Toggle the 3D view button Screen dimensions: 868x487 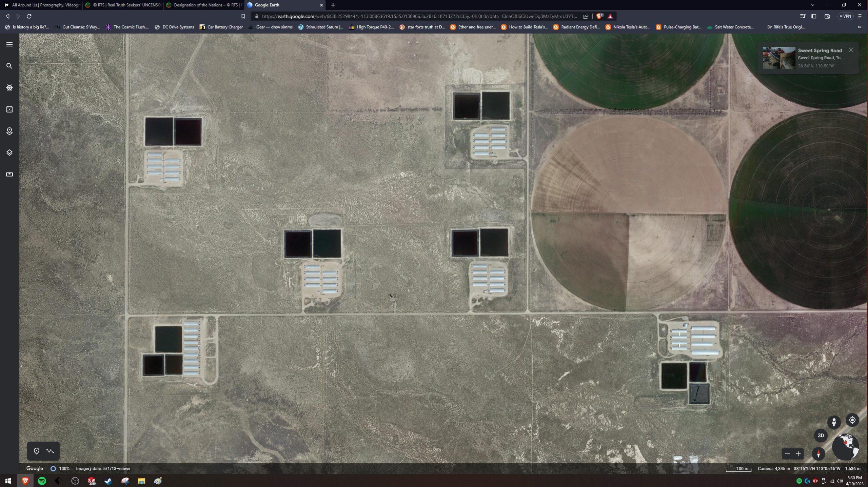821,435
